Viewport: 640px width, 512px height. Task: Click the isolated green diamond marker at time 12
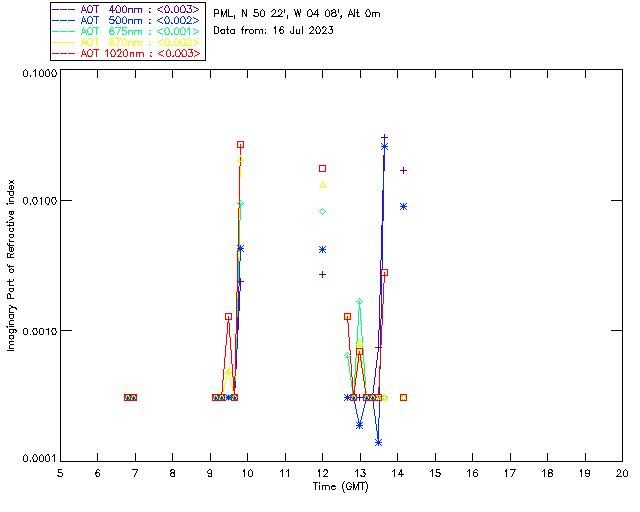[322, 211]
